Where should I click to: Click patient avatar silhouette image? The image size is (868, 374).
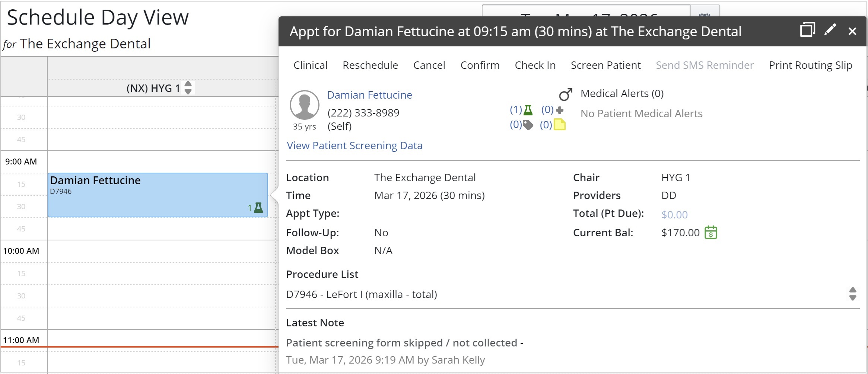click(304, 105)
